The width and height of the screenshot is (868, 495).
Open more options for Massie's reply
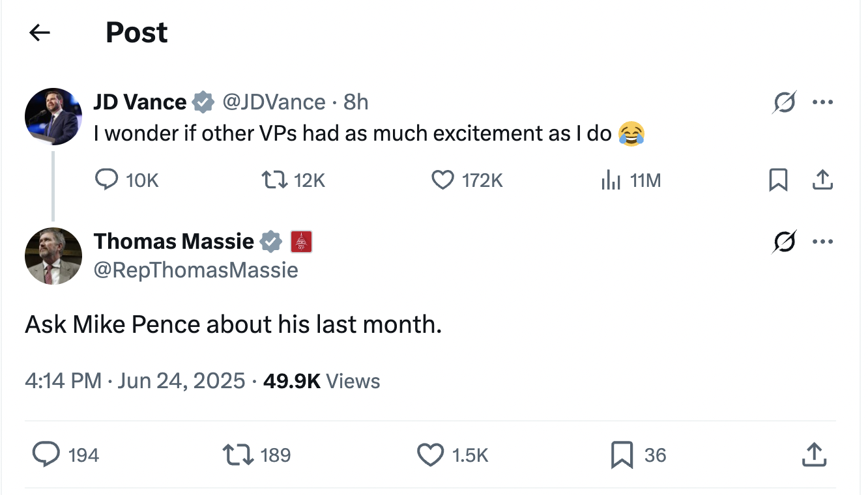(x=823, y=241)
